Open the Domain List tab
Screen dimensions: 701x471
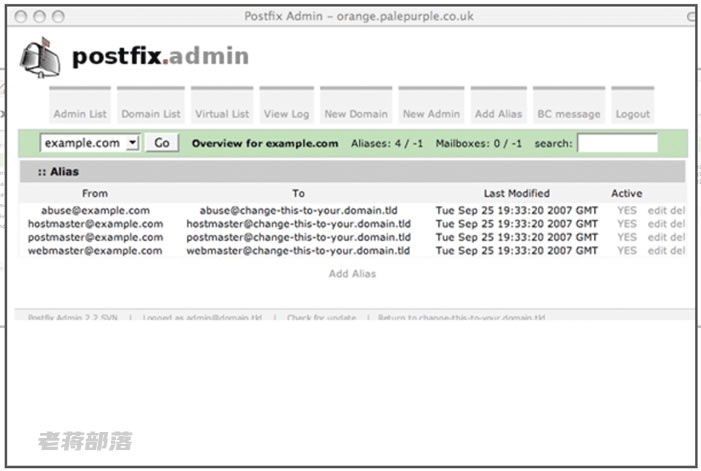point(151,105)
